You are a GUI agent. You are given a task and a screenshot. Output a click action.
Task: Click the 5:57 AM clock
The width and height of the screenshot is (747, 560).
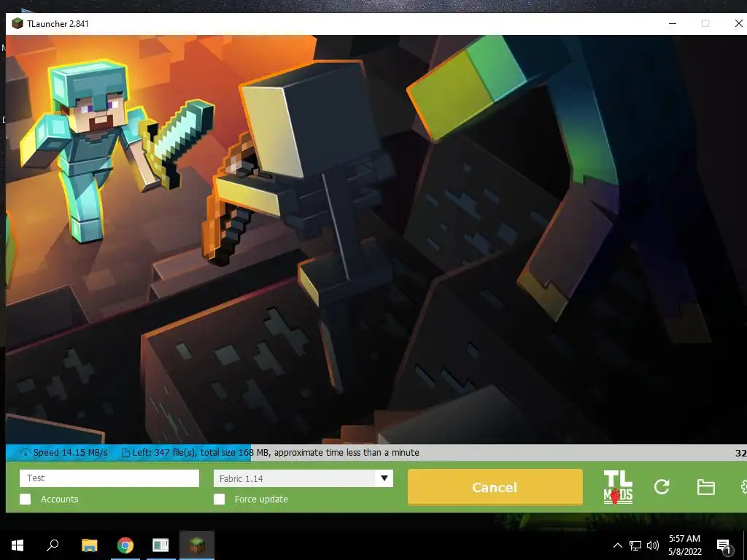(x=684, y=539)
